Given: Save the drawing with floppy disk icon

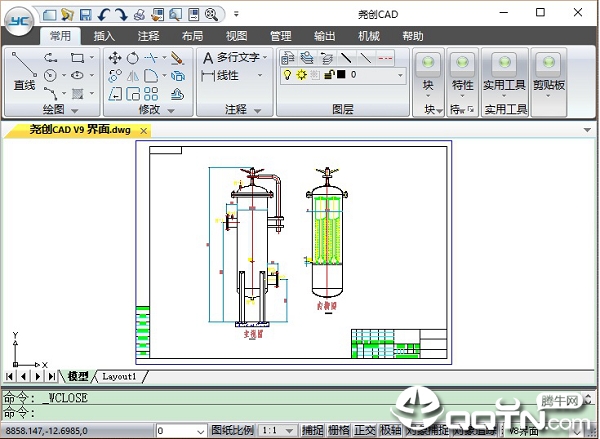Looking at the screenshot, I should [x=85, y=15].
